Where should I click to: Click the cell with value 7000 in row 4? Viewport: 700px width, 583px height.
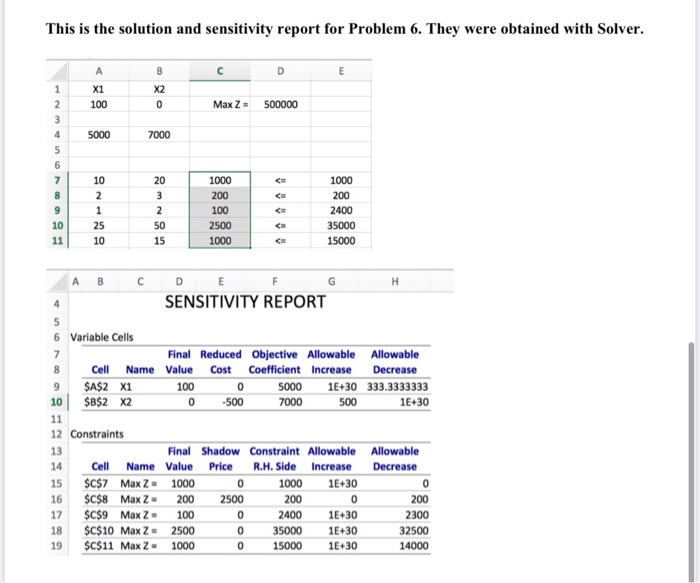[x=159, y=135]
